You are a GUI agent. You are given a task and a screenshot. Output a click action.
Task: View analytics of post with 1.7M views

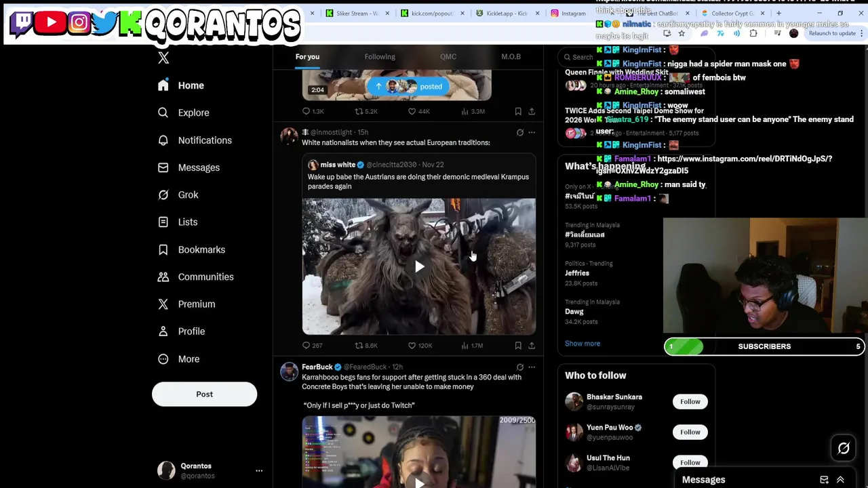tap(472, 346)
